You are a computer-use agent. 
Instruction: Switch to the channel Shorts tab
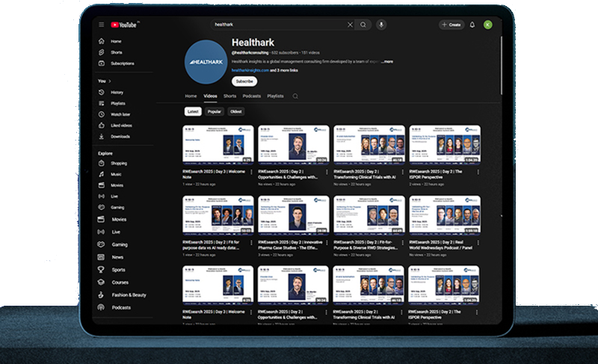[230, 96]
